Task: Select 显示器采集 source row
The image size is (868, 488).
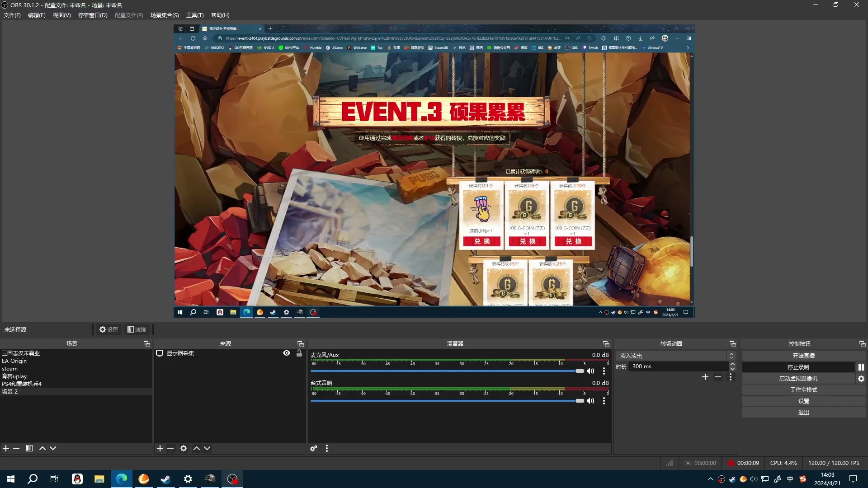Action: point(230,353)
